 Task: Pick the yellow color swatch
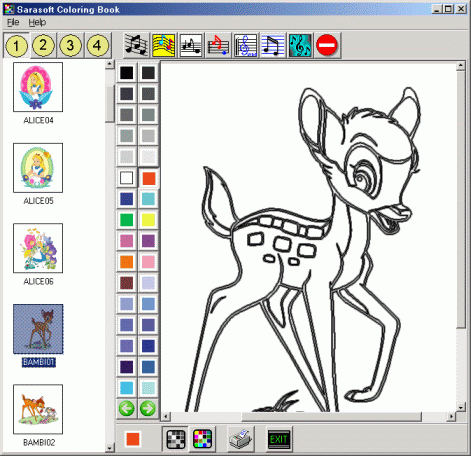click(148, 220)
